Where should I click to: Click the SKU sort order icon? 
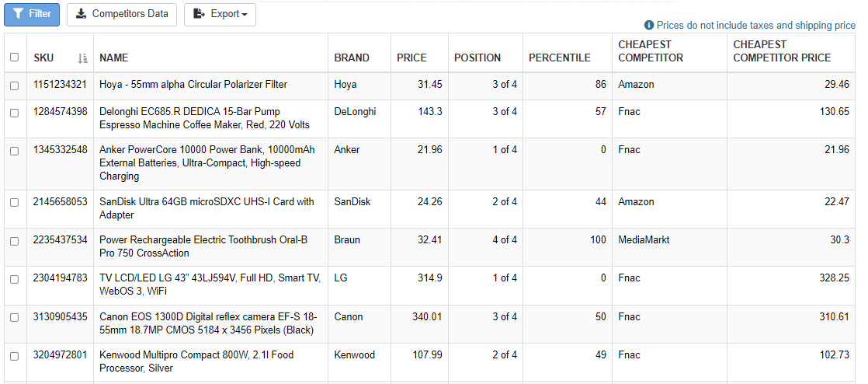[x=82, y=58]
